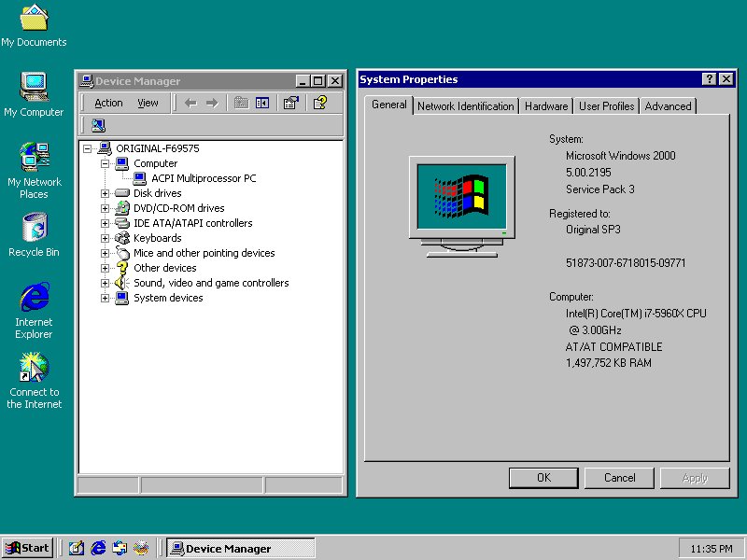Click the IDE ATA/ATAPI controllers icon
747x560 pixels.
(122, 223)
